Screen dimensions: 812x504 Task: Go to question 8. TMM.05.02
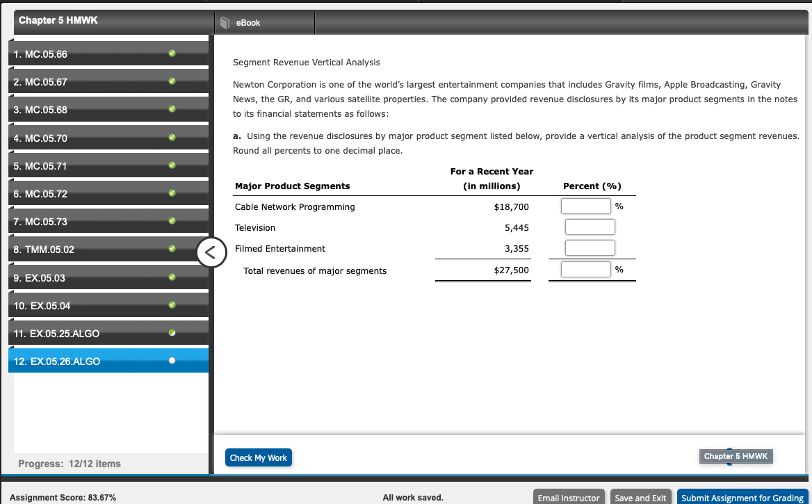108,250
